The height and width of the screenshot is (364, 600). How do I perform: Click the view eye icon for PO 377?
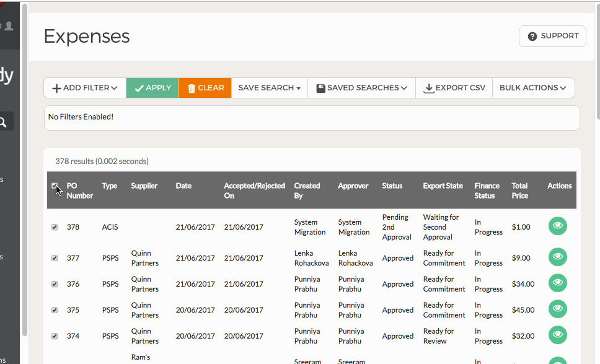(557, 257)
